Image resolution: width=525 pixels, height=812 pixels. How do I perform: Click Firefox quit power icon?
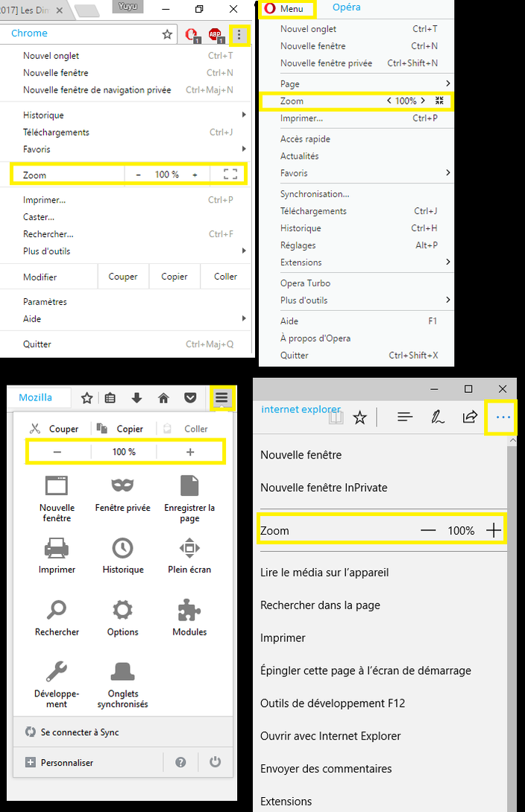[215, 762]
